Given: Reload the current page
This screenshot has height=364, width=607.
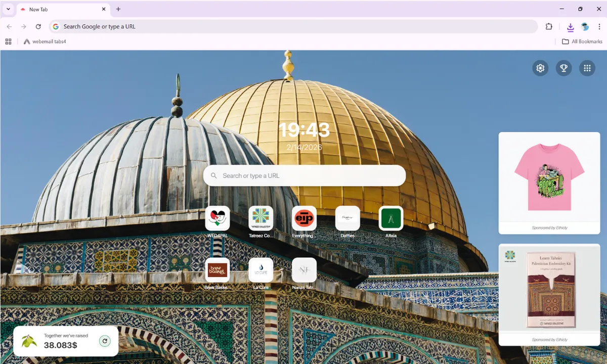Looking at the screenshot, I should pos(38,27).
